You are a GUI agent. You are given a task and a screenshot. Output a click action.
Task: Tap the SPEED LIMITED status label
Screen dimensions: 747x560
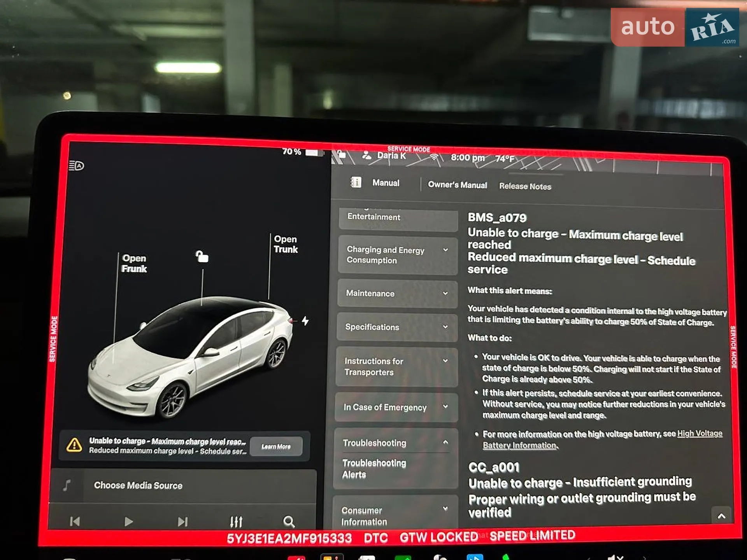click(x=532, y=535)
